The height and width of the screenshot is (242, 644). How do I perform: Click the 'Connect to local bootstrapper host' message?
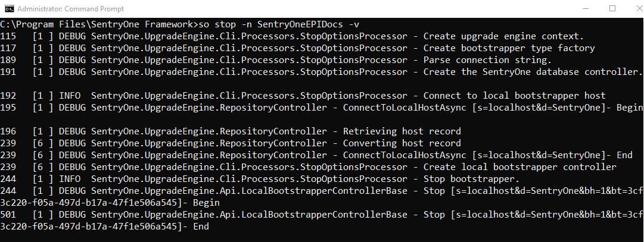(514, 96)
